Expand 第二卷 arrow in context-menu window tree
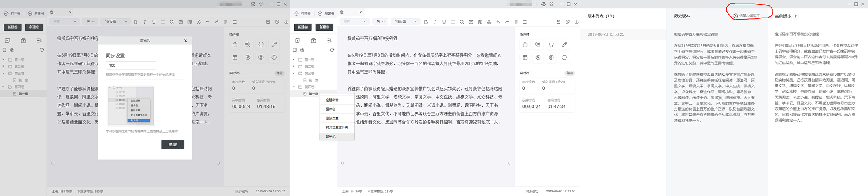868x196 pixels. [294, 67]
